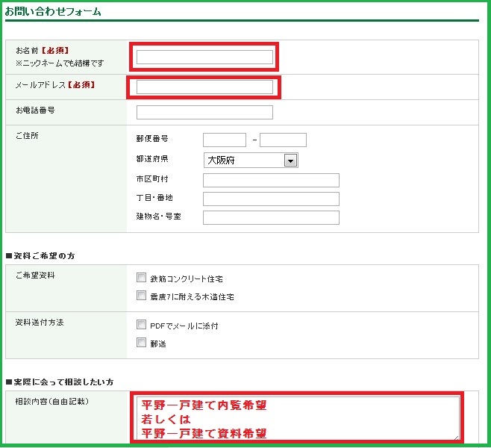Click inside the 相談内容 free-text textarea
Image resolution: width=491 pixels, height=448 pixels.
[x=297, y=418]
